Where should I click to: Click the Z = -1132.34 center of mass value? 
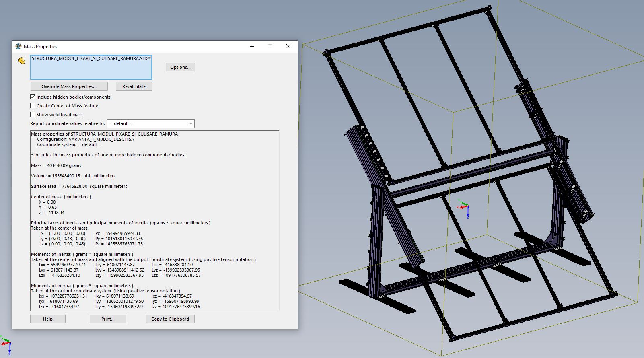click(x=51, y=212)
